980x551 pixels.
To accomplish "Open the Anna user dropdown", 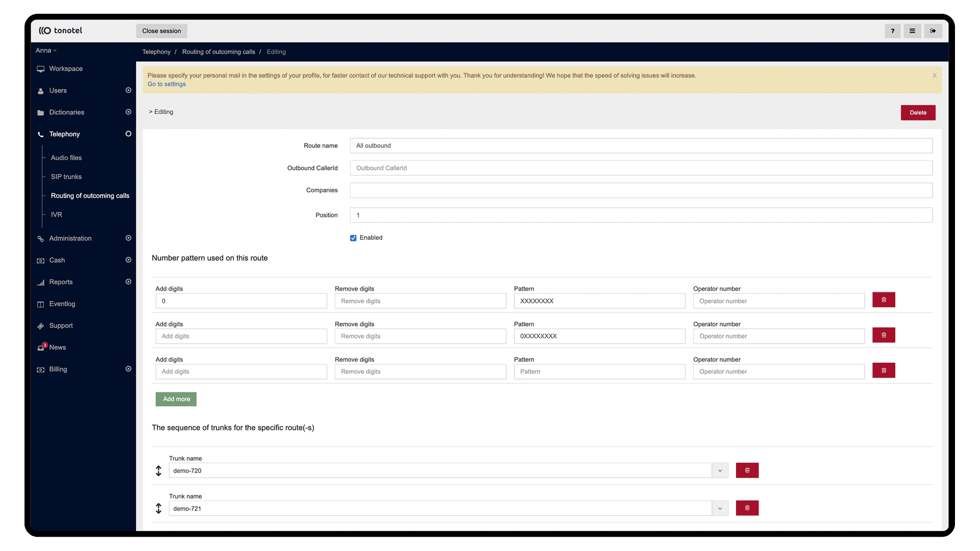I will [46, 51].
